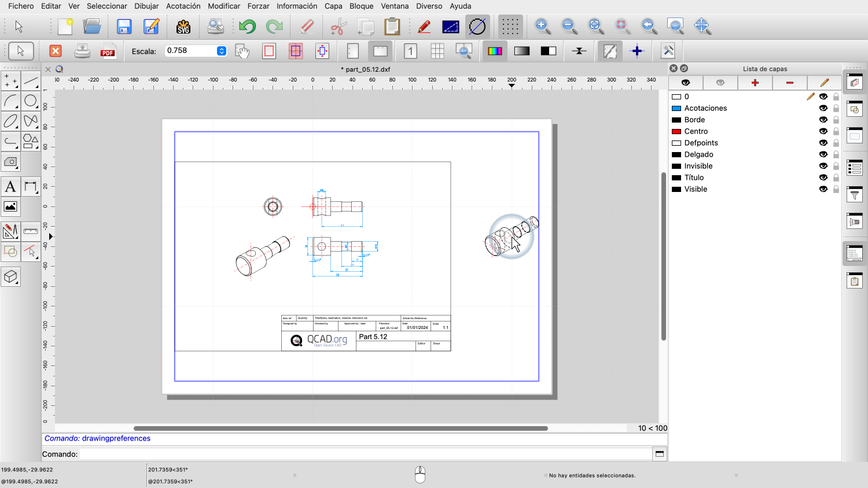868x488 pixels.
Task: Click into the Comando input field
Action: tap(365, 454)
